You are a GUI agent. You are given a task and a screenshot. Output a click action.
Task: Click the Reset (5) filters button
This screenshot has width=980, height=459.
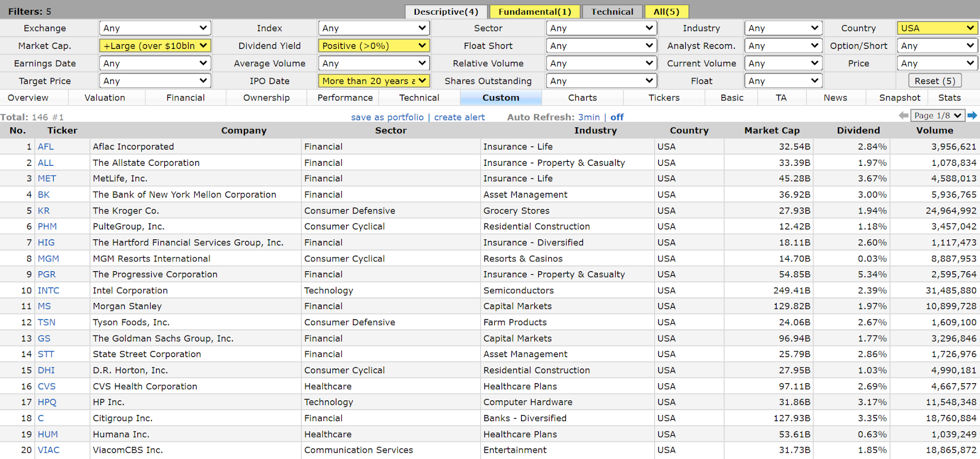(x=935, y=81)
